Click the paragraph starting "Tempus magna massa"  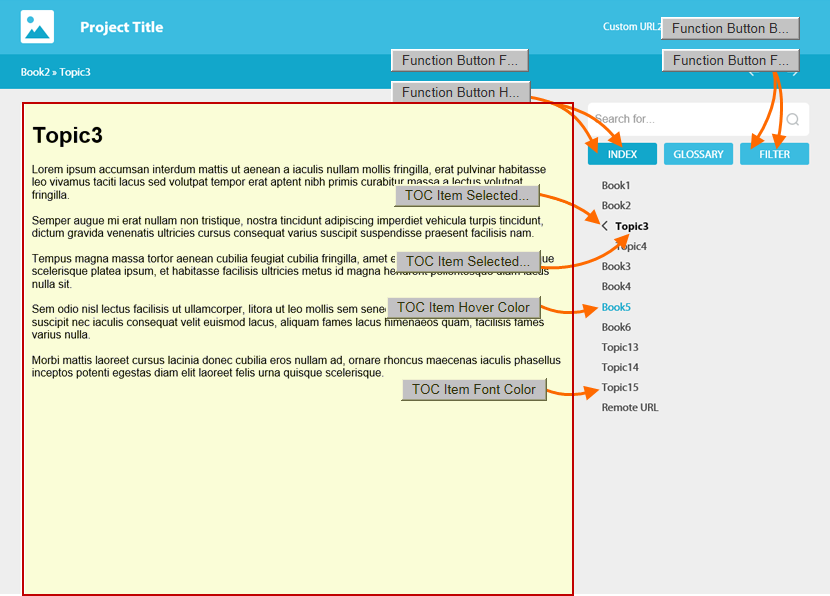(293, 271)
